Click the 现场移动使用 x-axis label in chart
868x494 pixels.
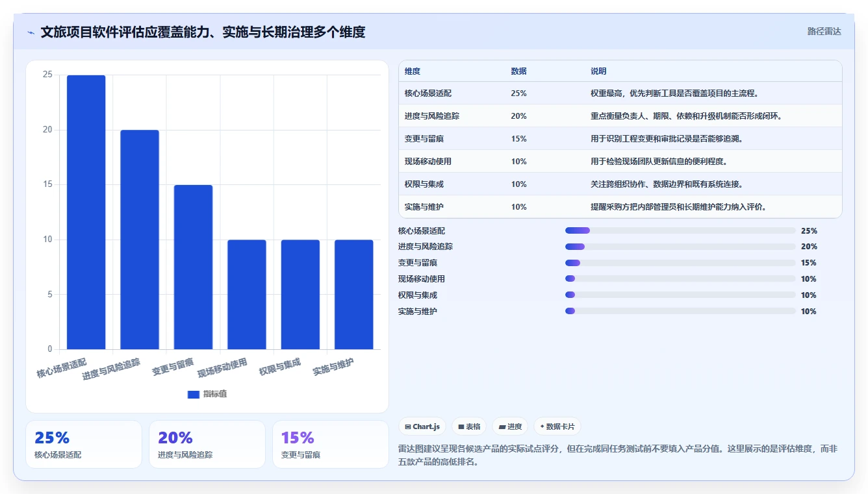223,367
